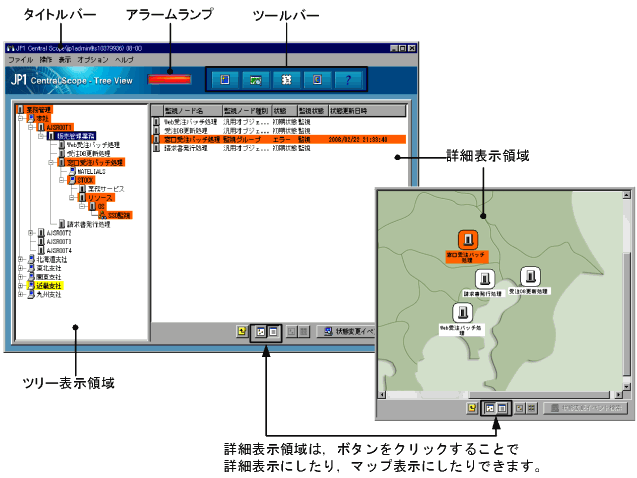Screen dimensions: 637x478
Task: Collapse the 本社 tree node
Action: [x=21, y=119]
